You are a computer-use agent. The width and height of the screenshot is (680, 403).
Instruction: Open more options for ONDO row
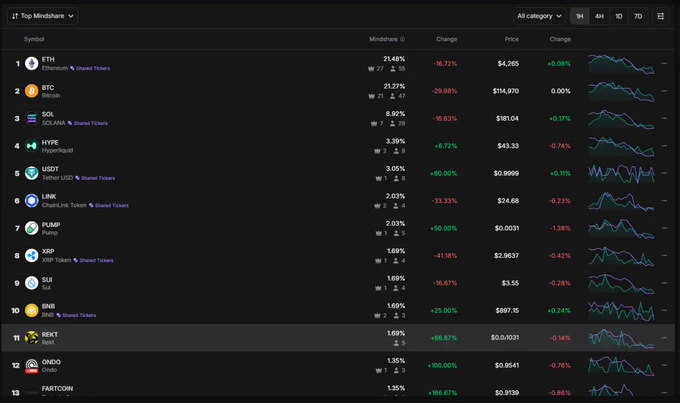pyautogui.click(x=664, y=365)
